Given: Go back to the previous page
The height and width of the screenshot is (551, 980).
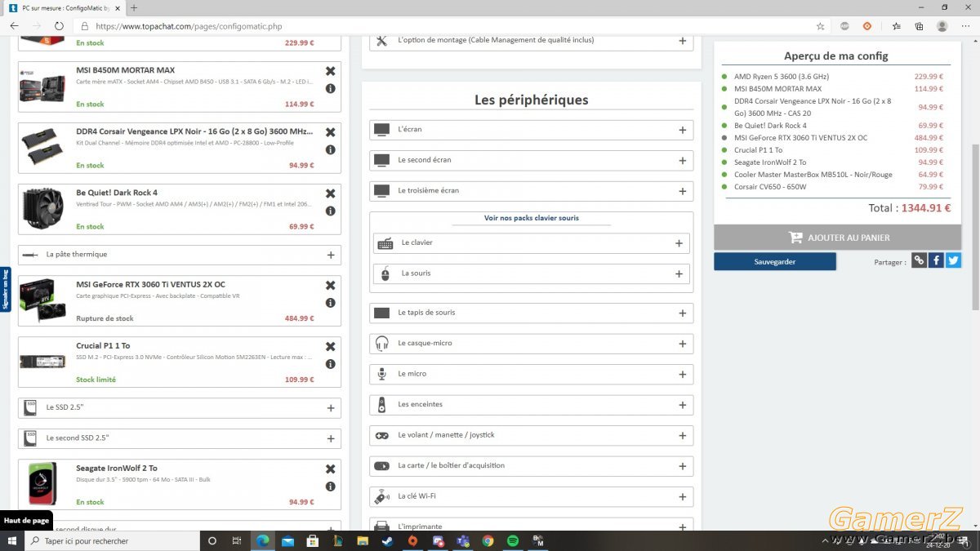Looking at the screenshot, I should click(x=15, y=26).
